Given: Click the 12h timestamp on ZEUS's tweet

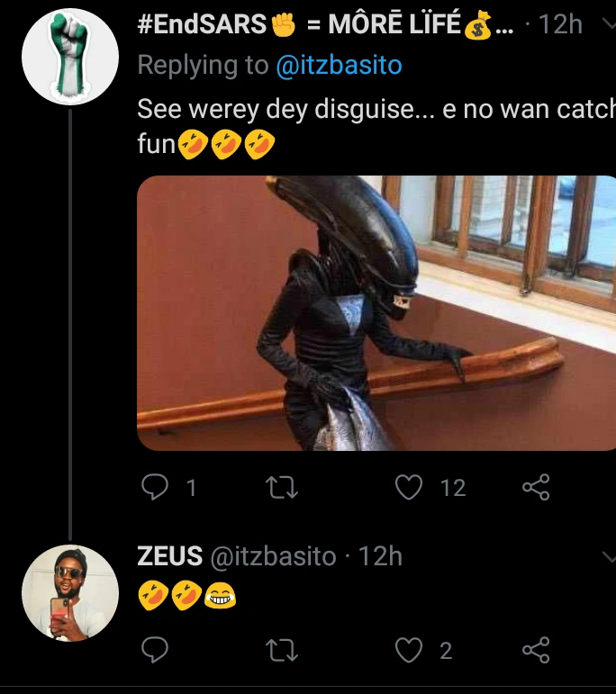Looking at the screenshot, I should click(380, 556).
